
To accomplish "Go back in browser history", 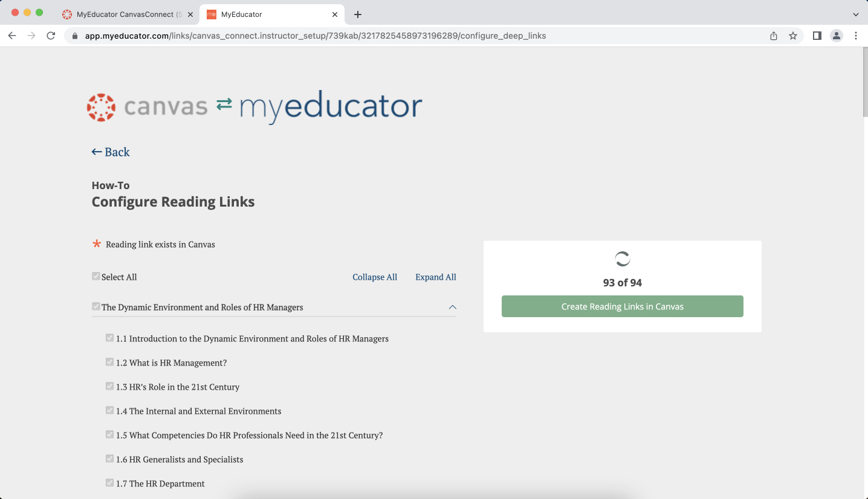I will pos(12,36).
